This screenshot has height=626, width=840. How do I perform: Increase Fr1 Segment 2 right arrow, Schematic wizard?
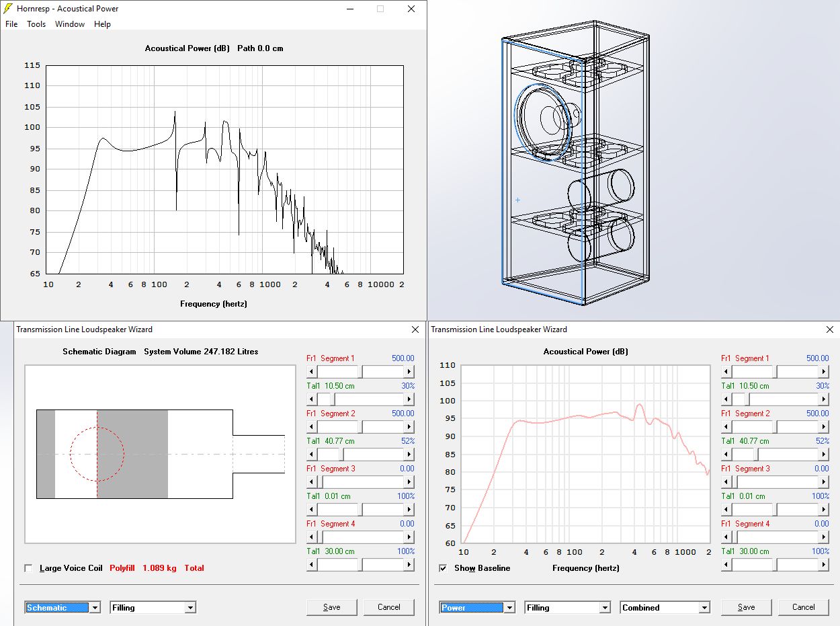click(409, 427)
